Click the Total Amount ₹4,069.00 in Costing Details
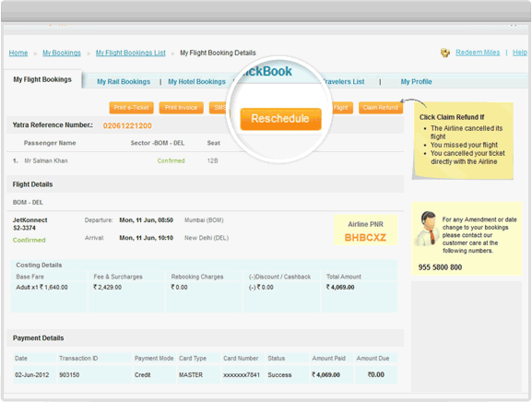This screenshot has height=402, width=532. pos(340,288)
